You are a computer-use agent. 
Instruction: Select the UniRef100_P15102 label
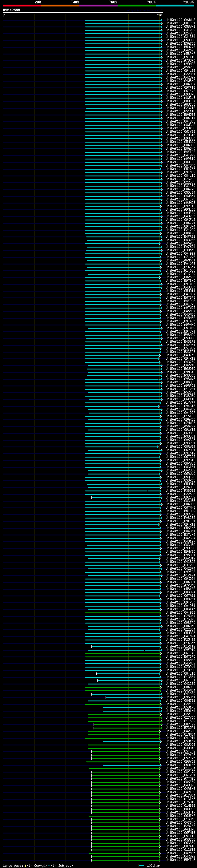pyautogui.click(x=180, y=416)
